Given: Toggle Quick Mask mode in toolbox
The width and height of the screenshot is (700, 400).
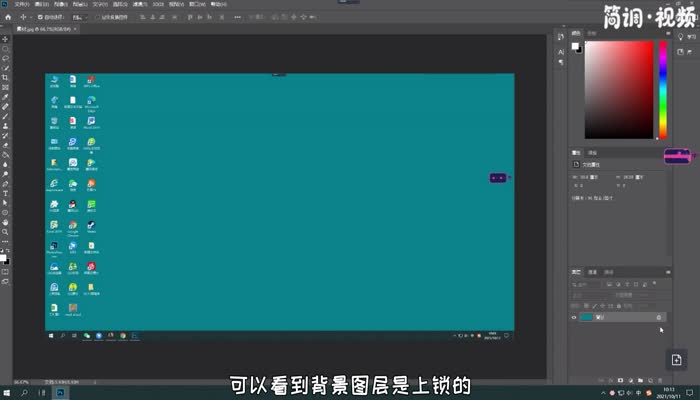Looking at the screenshot, I should coord(5,272).
